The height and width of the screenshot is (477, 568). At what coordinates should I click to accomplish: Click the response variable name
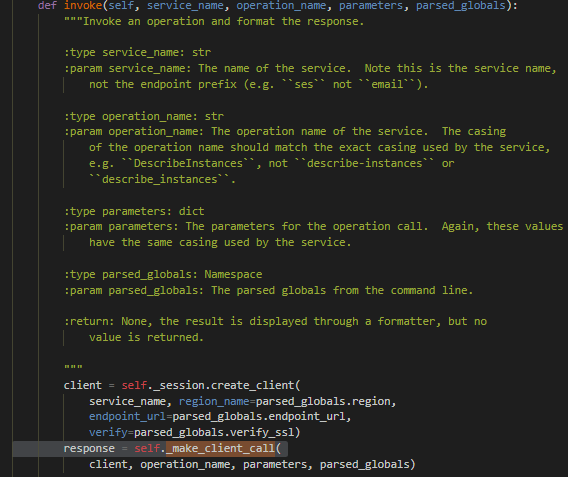pos(89,448)
